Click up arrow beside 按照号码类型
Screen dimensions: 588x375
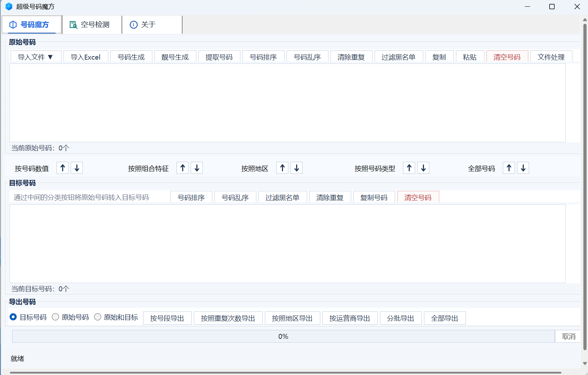[409, 168]
